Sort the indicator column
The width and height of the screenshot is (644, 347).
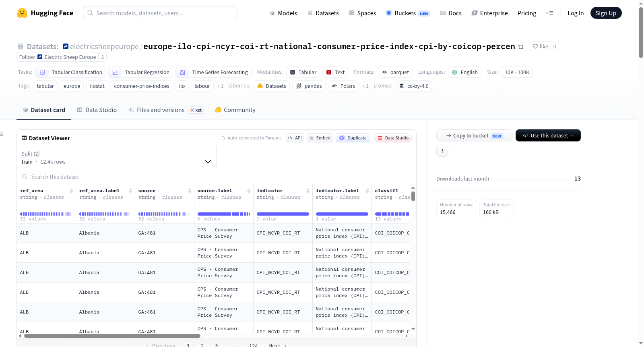(308, 191)
